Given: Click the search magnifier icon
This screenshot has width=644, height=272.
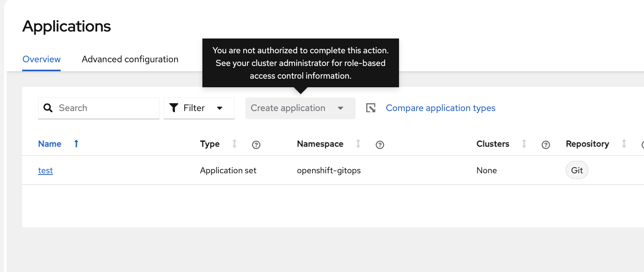Looking at the screenshot, I should (x=48, y=108).
